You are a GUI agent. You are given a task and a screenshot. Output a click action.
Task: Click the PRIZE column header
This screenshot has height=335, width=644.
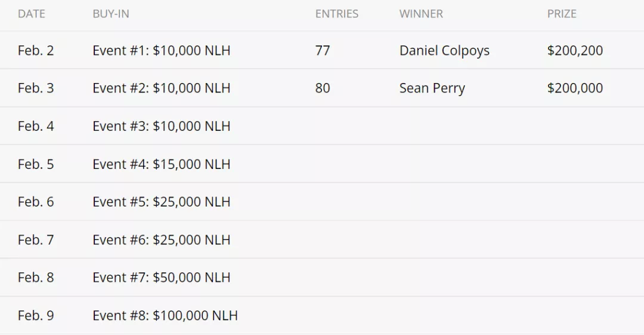[562, 14]
